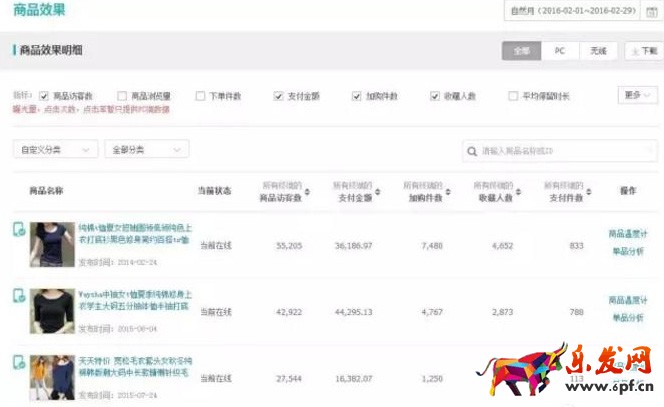664x407 pixels.
Task: Switch to the PC tab
Action: [560, 50]
